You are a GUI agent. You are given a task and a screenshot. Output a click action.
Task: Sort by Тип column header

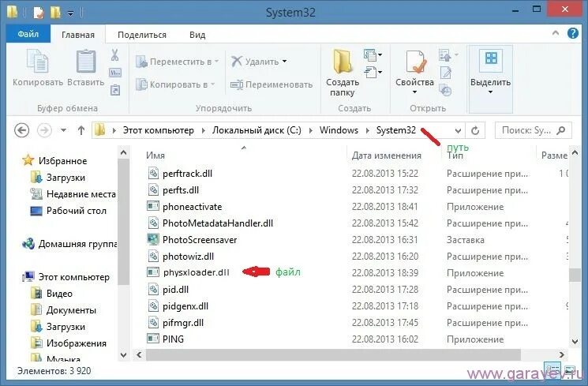455,156
